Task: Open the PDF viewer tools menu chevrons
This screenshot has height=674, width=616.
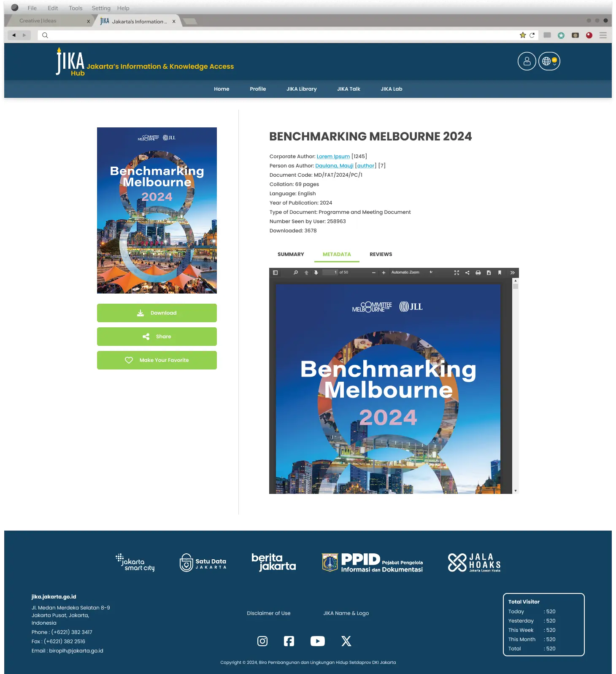Action: 512,272
